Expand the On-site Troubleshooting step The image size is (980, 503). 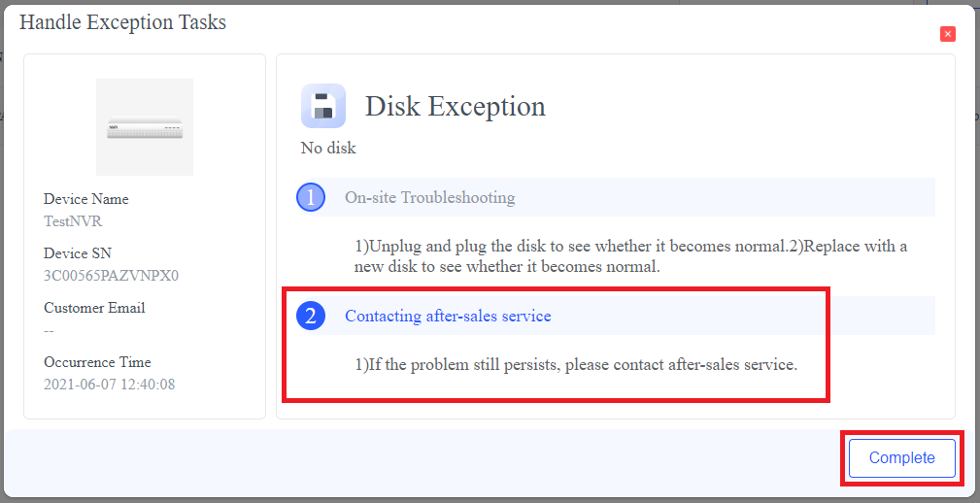pyautogui.click(x=429, y=198)
